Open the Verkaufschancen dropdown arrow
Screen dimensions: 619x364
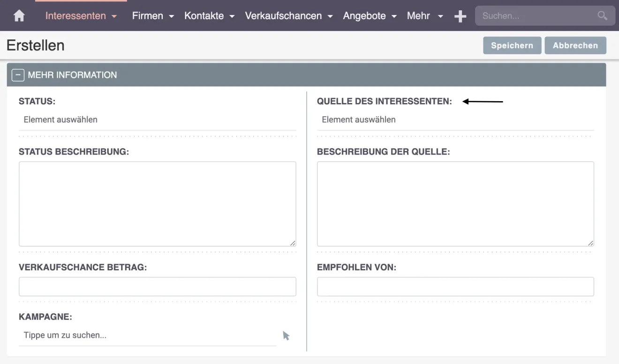point(330,15)
